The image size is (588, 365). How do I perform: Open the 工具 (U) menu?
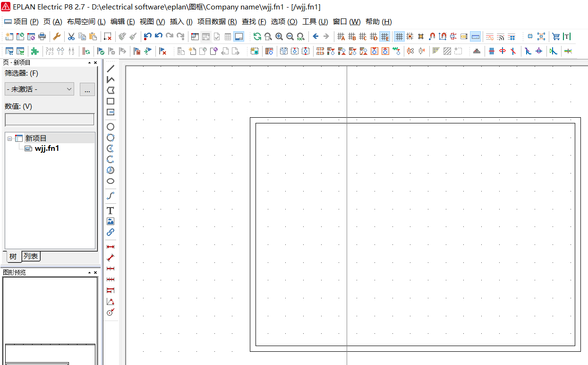[315, 22]
